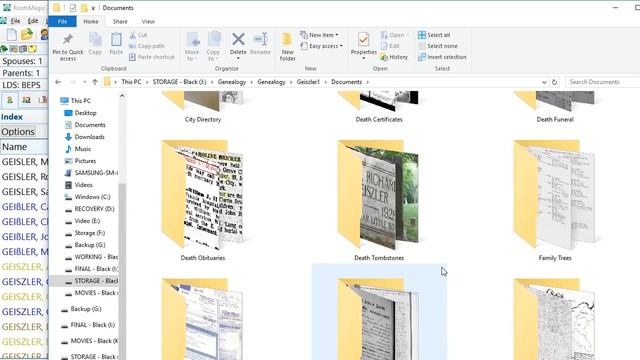Open Quick Access Toolbar customize arrow

pos(93,8)
